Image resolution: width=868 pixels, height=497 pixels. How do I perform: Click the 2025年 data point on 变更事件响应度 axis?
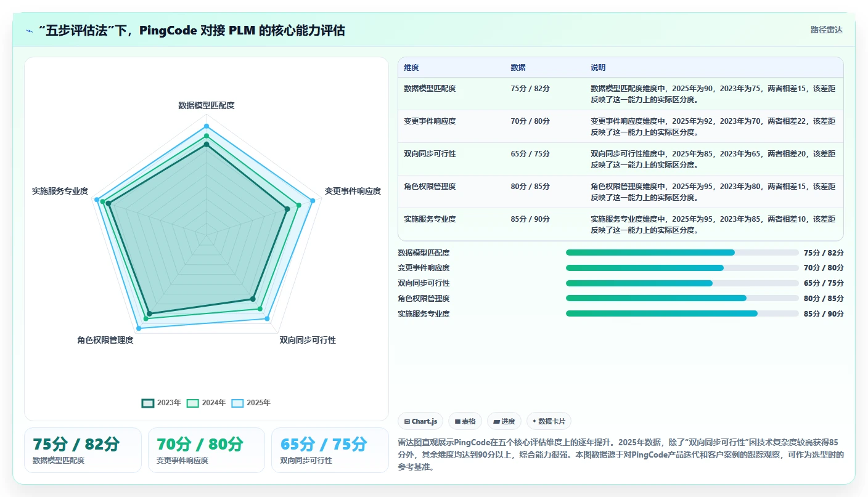[313, 201]
